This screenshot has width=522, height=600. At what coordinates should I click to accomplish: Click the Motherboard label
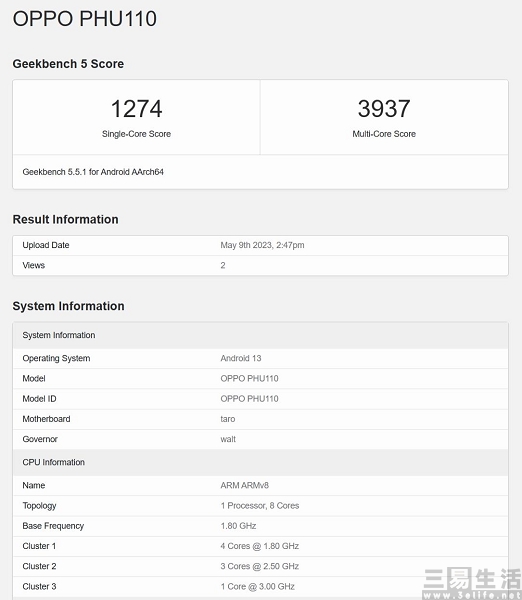pyautogui.click(x=46, y=419)
